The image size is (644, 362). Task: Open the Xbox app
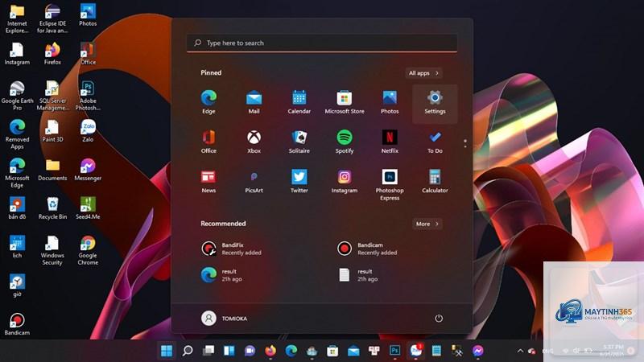click(x=254, y=142)
